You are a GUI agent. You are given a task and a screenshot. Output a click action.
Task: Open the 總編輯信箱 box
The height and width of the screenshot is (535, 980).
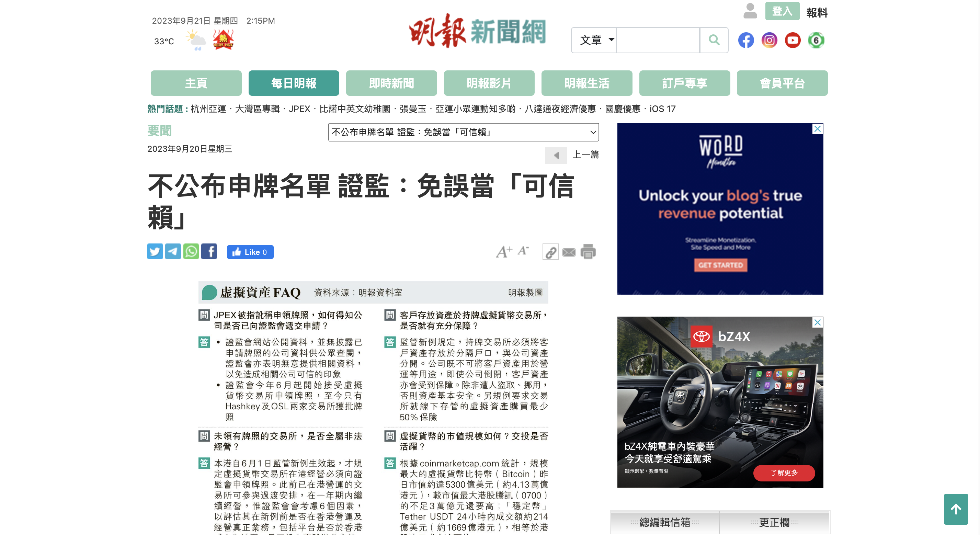(665, 522)
